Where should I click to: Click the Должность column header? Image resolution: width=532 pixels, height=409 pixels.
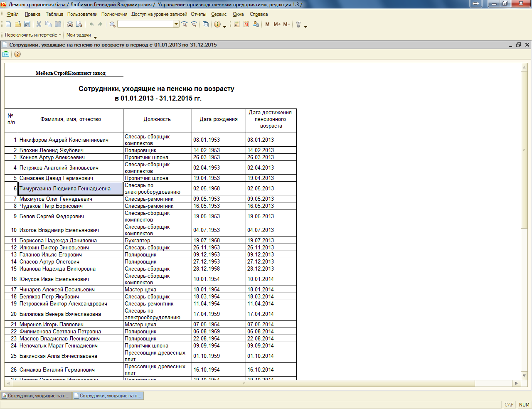point(158,119)
